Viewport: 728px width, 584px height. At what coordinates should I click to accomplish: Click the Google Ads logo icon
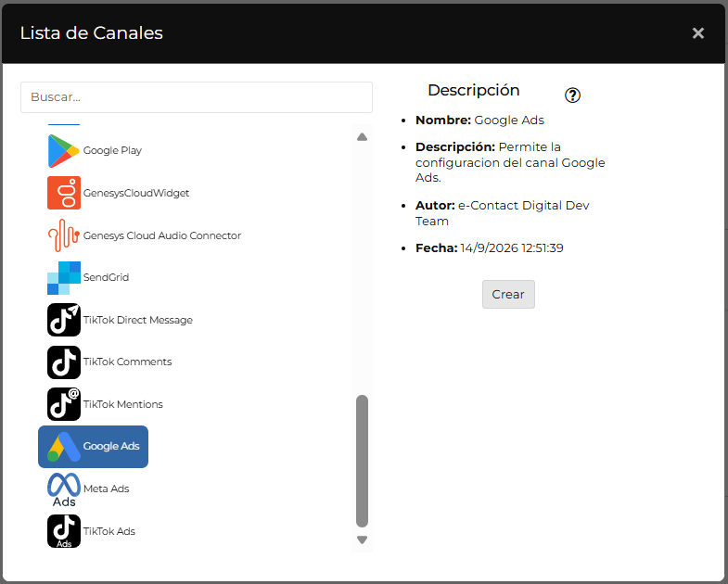click(64, 447)
